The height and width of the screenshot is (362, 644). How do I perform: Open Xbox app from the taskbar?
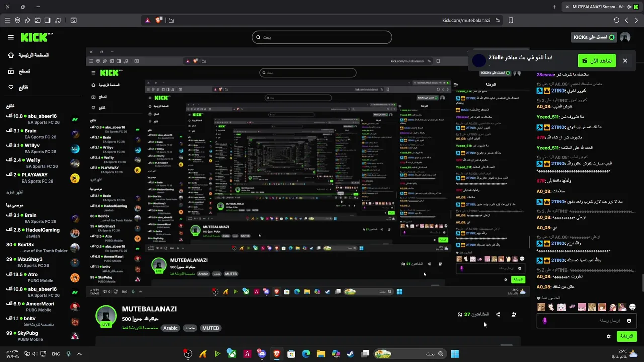point(232,354)
